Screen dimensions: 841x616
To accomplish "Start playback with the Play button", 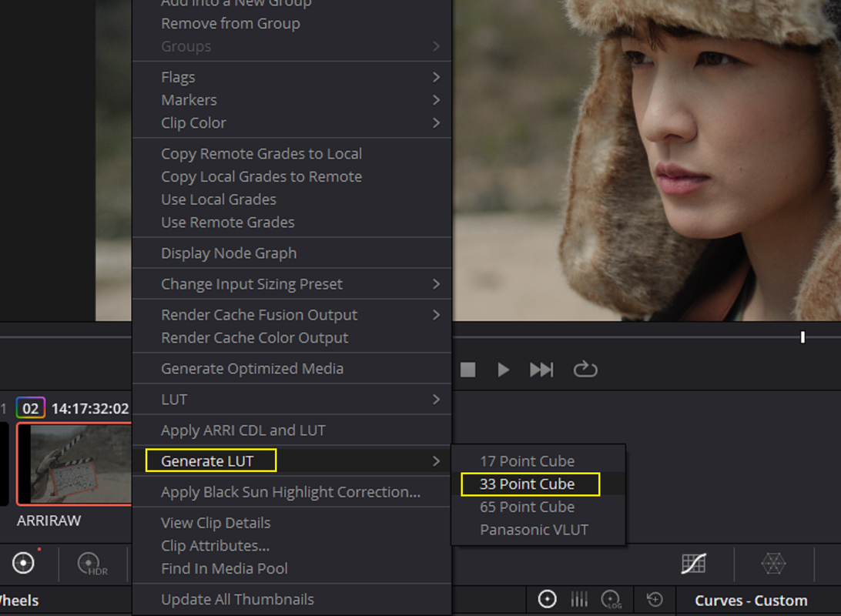I will click(x=503, y=370).
